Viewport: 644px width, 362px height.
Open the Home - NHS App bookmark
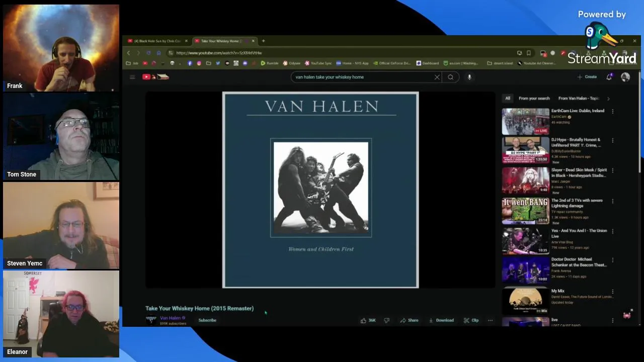pos(352,63)
